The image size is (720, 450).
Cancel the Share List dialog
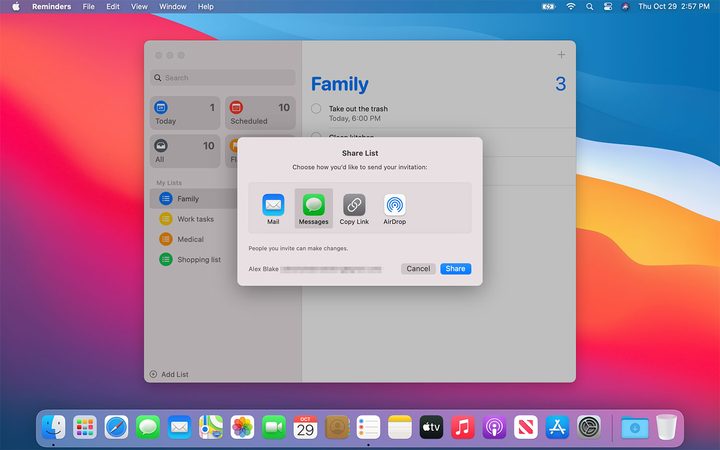[418, 269]
